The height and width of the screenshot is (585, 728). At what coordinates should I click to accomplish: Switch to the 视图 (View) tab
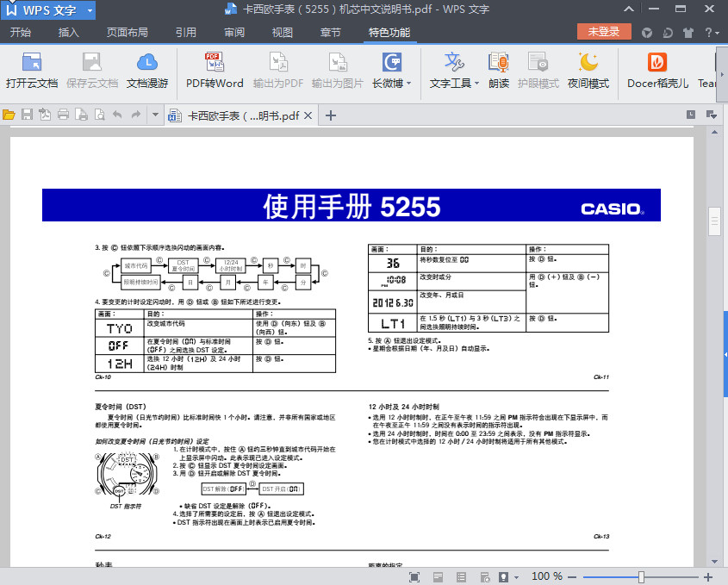click(x=283, y=33)
